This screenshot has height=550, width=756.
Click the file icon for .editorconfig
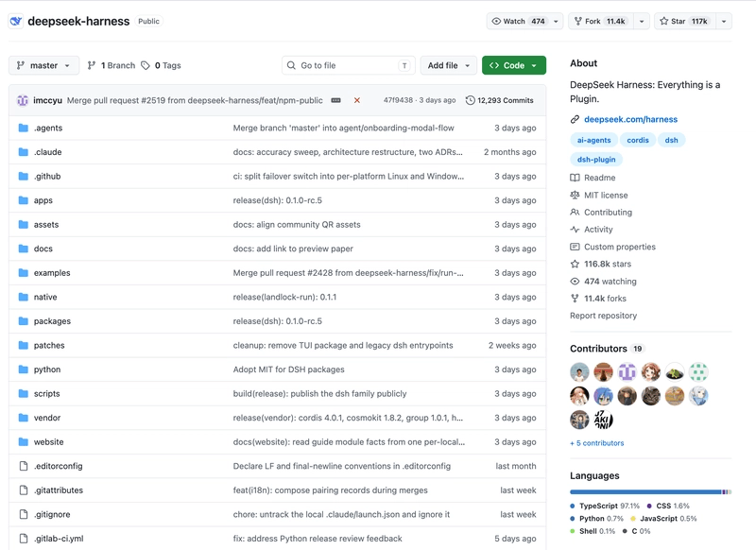[x=23, y=466]
